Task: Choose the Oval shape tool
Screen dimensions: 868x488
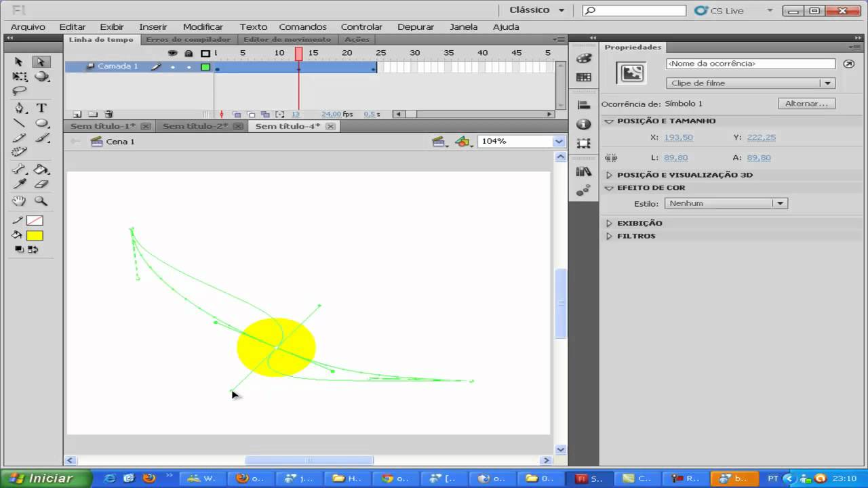Action: [x=42, y=123]
